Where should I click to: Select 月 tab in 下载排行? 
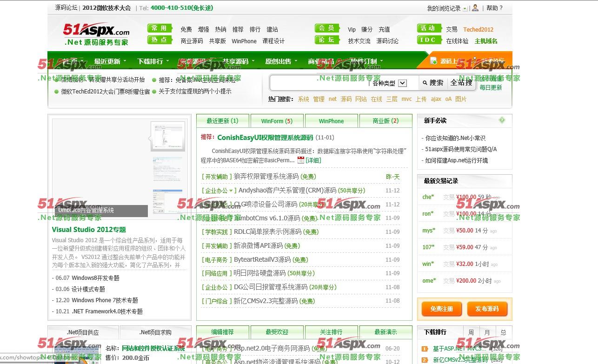487,332
